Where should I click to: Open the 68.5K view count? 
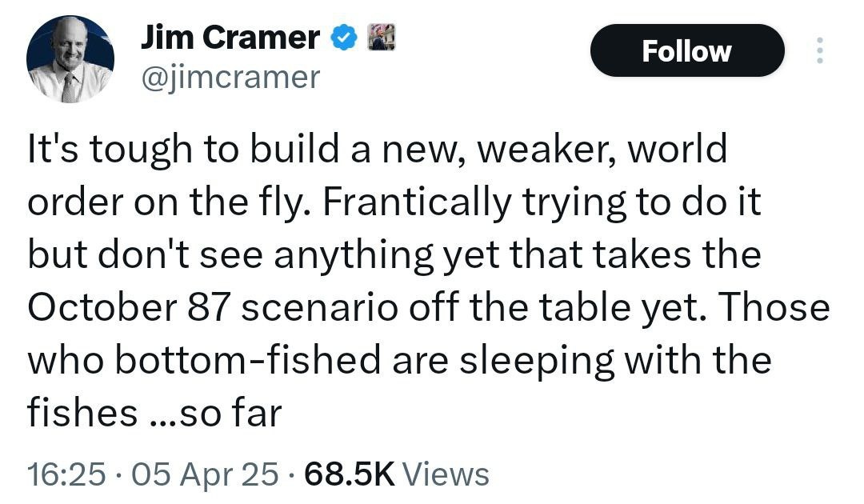click(350, 474)
